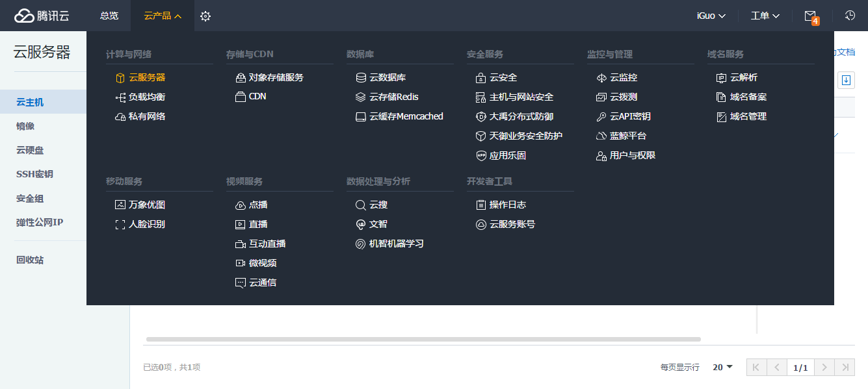Click the 云服务器 cube icon
The image size is (868, 389).
pyautogui.click(x=120, y=77)
